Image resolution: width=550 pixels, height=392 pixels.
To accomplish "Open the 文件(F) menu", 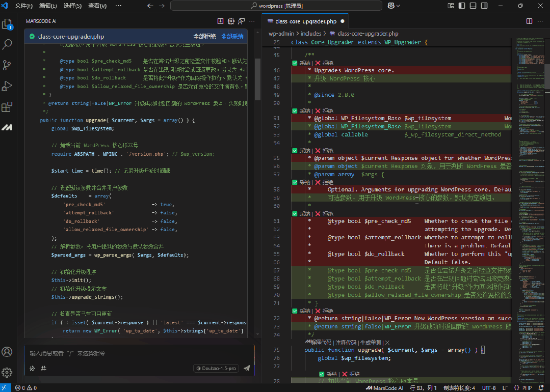I will [x=24, y=6].
